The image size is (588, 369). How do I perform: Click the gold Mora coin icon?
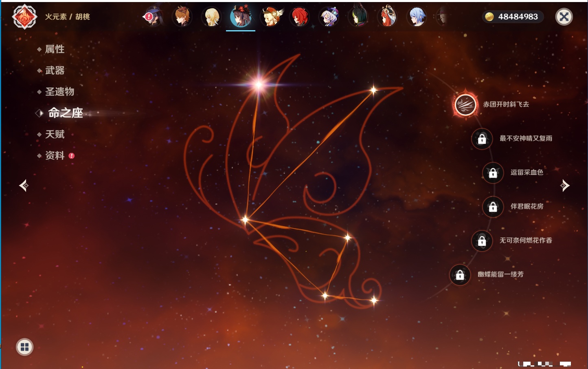point(489,17)
